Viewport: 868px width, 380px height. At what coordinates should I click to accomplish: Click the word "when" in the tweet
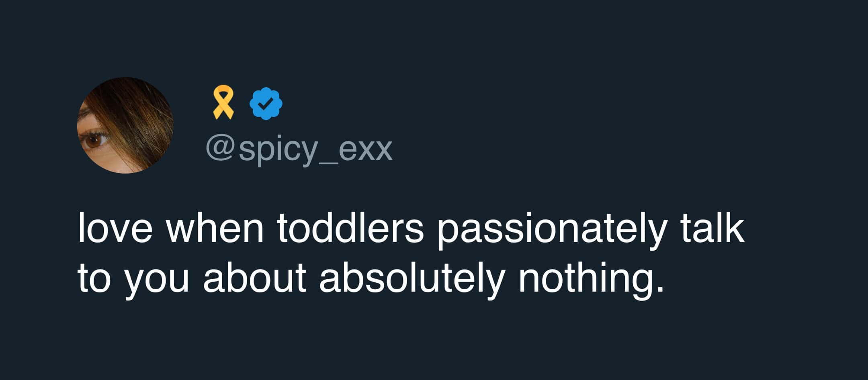coord(215,229)
